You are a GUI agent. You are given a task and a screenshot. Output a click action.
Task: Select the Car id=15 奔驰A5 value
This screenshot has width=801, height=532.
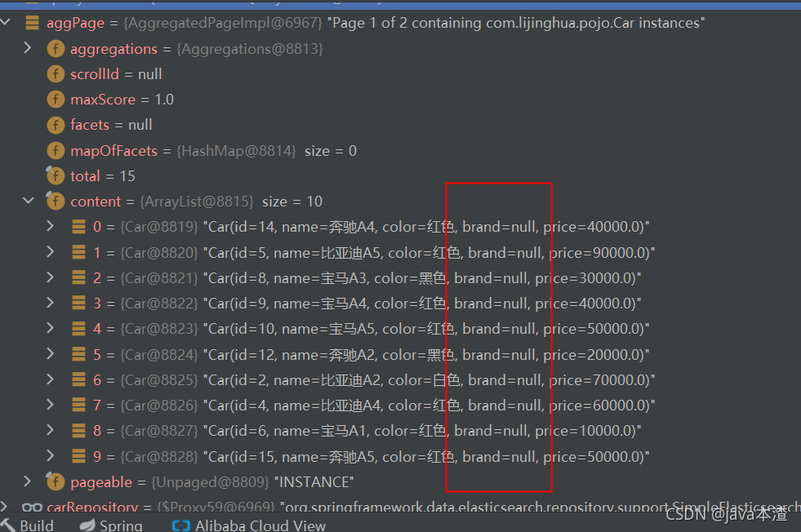coord(426,457)
